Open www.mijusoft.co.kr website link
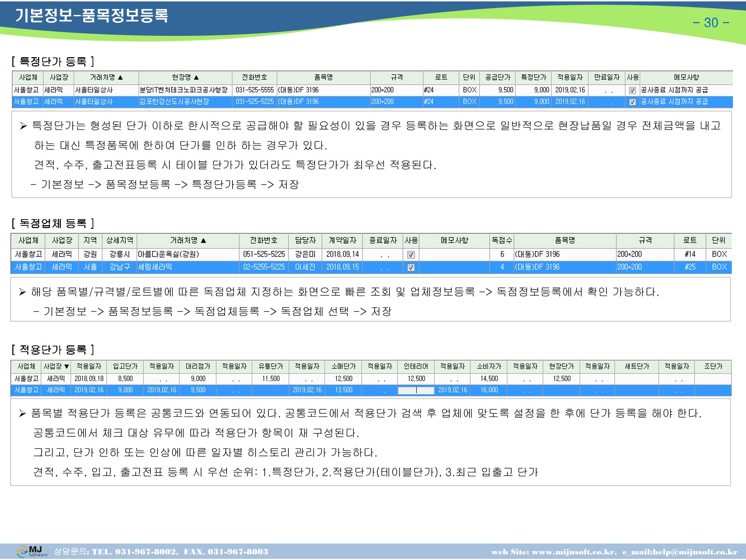 point(573,552)
